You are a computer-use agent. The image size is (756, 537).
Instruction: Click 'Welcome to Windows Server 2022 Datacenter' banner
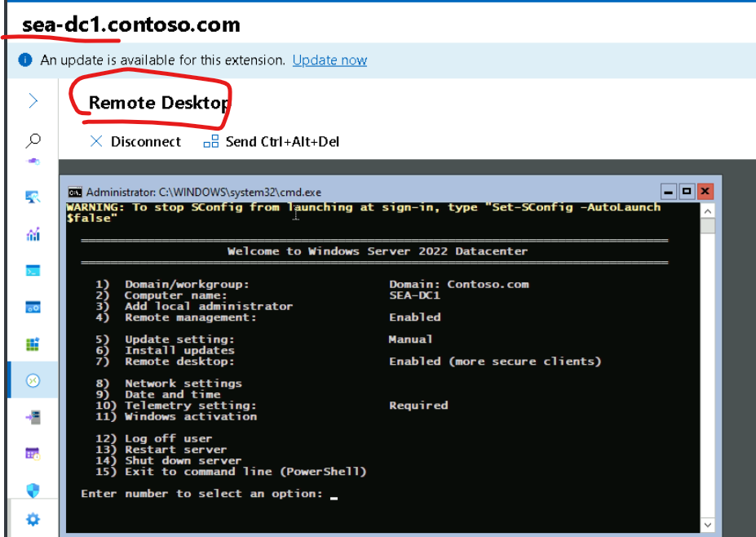coord(378,251)
